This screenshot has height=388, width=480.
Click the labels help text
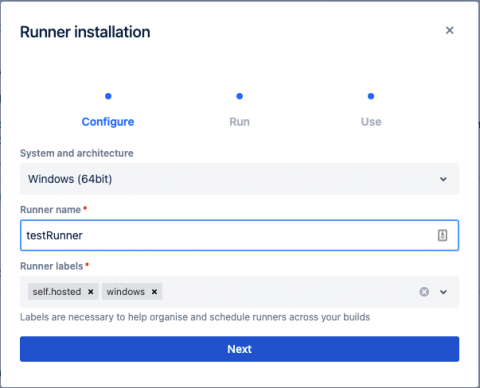pos(195,317)
